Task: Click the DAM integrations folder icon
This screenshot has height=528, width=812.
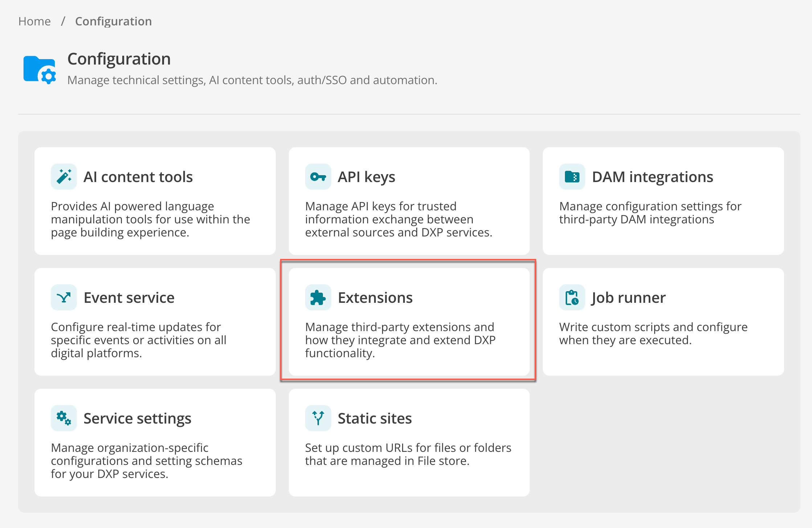Action: pos(572,177)
